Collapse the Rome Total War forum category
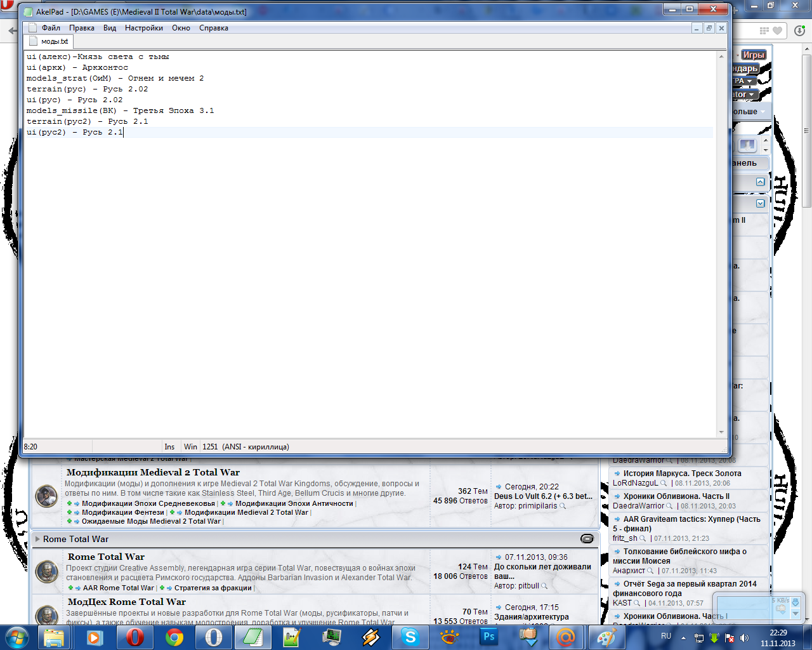812x650 pixels. point(587,539)
